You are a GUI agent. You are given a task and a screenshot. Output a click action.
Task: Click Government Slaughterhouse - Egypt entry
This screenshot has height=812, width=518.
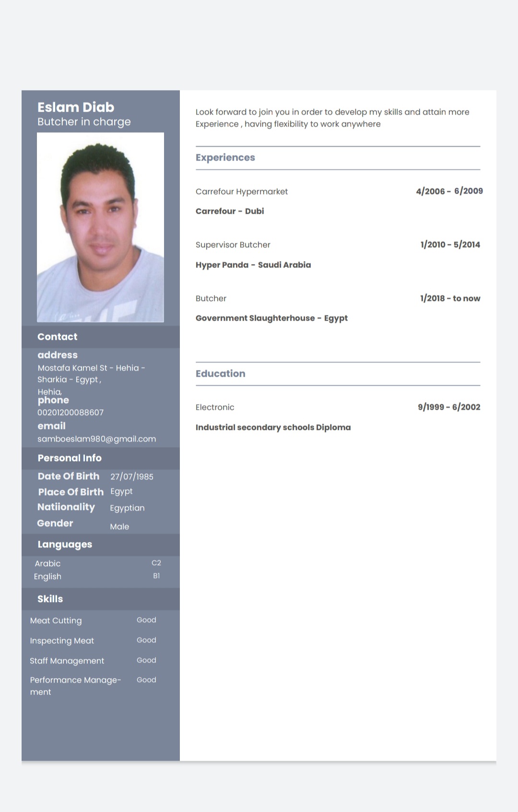[271, 318]
